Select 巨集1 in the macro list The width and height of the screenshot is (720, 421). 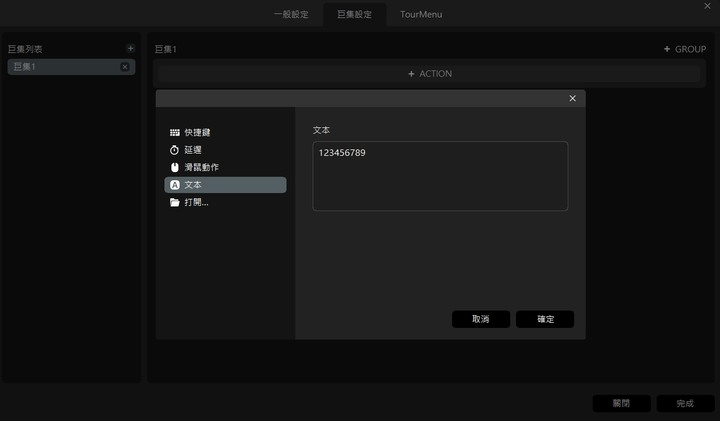[x=71, y=67]
